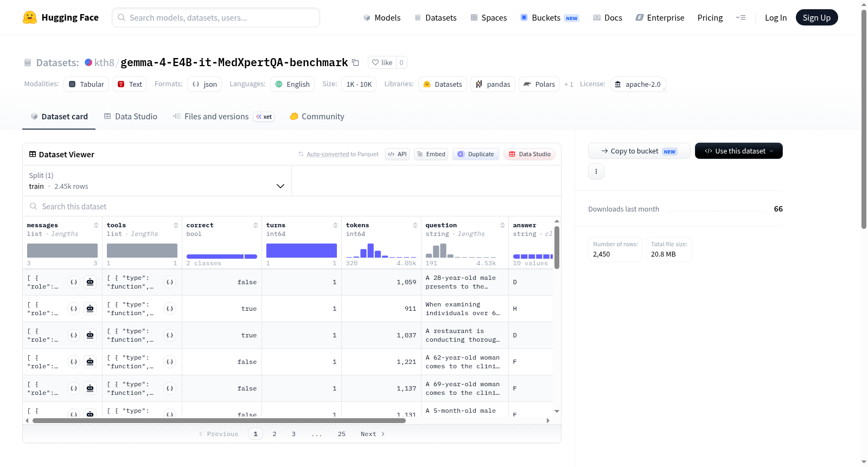Click the vertical scrollbar thumb of the data table

[557, 247]
